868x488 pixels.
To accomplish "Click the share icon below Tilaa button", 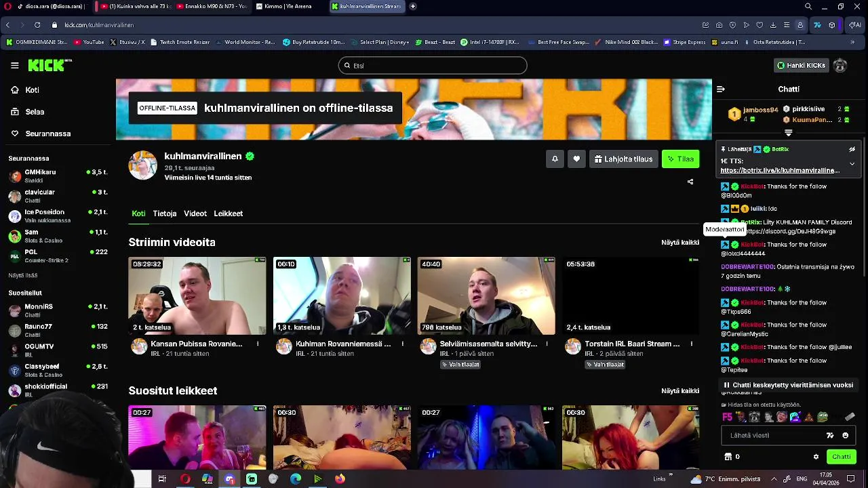I will [690, 182].
